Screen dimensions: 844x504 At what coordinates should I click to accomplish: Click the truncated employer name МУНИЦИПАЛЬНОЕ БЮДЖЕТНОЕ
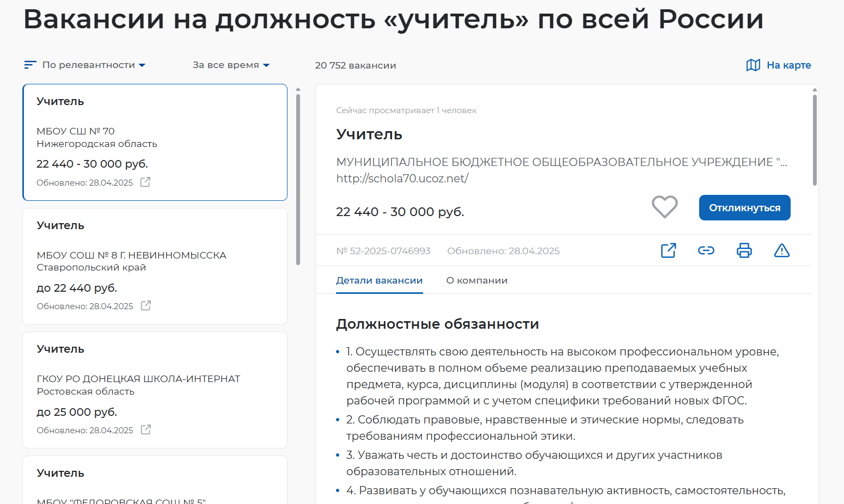pos(561,162)
